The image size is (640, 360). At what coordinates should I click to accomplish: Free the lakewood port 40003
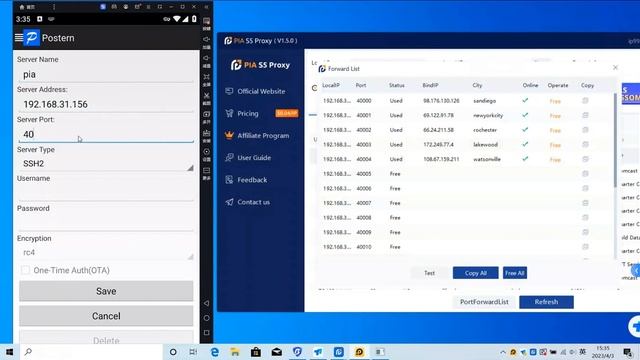click(555, 145)
